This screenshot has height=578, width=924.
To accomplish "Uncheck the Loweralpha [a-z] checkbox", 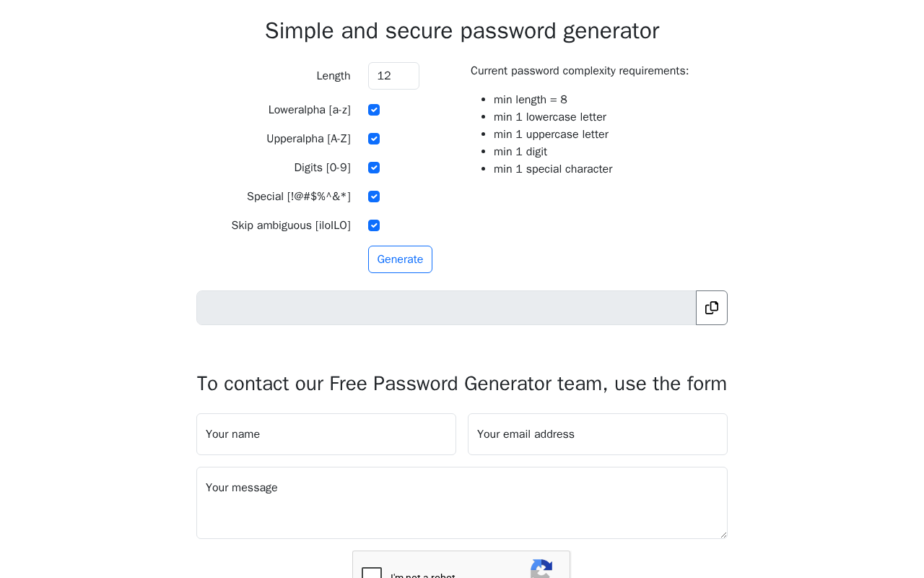I will click(374, 110).
